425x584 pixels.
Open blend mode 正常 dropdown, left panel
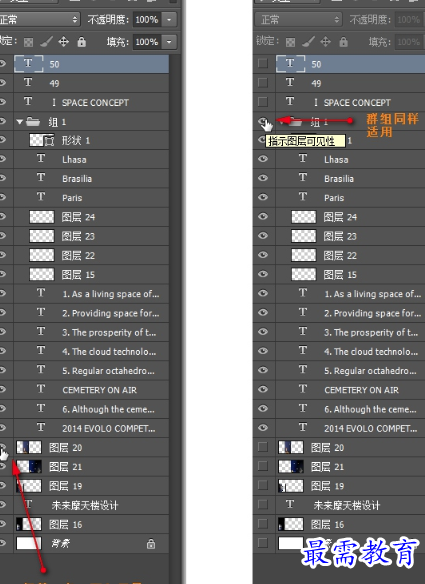click(39, 19)
